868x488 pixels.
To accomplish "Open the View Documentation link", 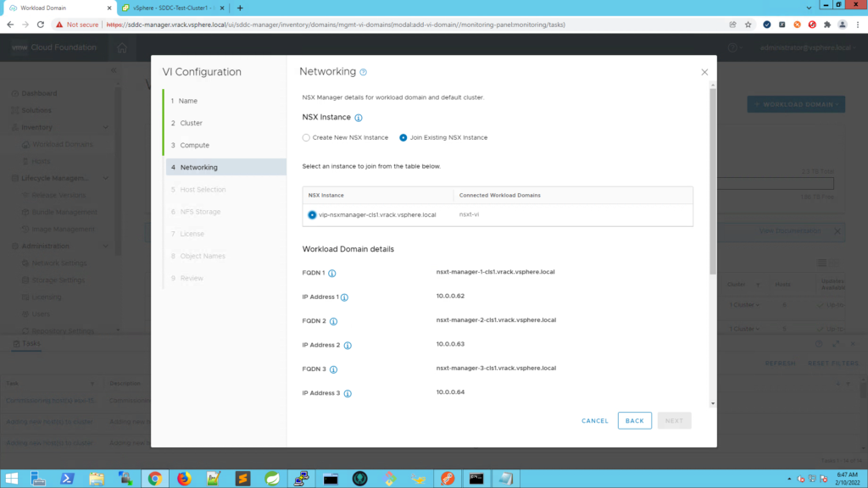I will pyautogui.click(x=790, y=231).
